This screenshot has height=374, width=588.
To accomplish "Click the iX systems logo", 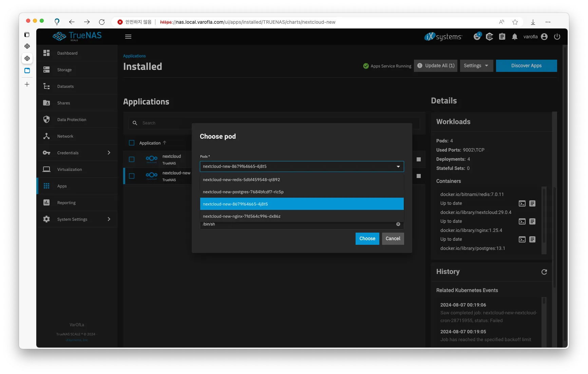I will tap(443, 36).
